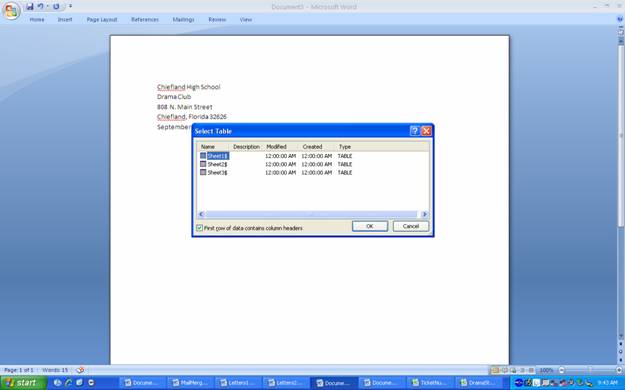625x390 pixels.
Task: Open the Office Button menu
Action: pyautogui.click(x=11, y=10)
